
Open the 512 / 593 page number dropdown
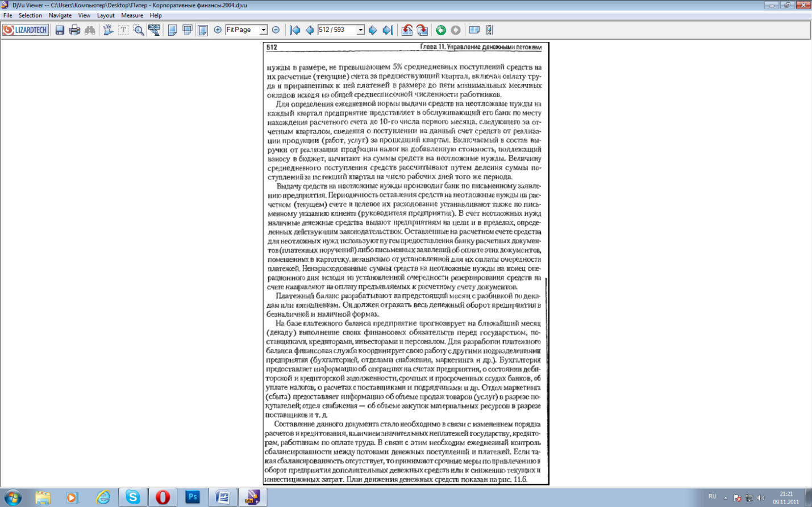tap(361, 30)
